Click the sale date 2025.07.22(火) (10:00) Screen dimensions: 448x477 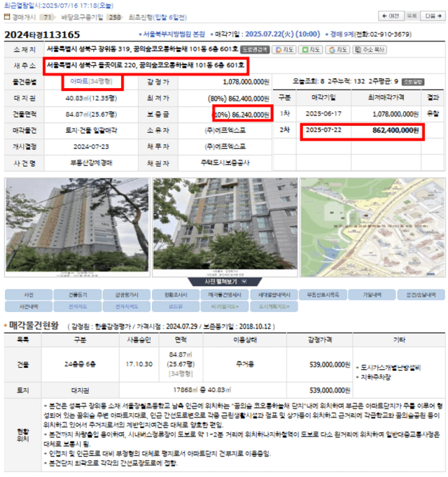(283, 34)
